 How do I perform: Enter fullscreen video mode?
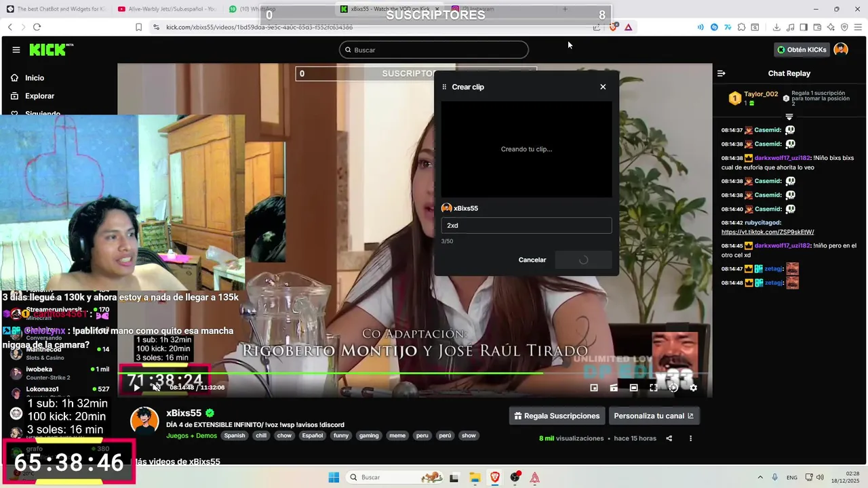click(x=654, y=388)
